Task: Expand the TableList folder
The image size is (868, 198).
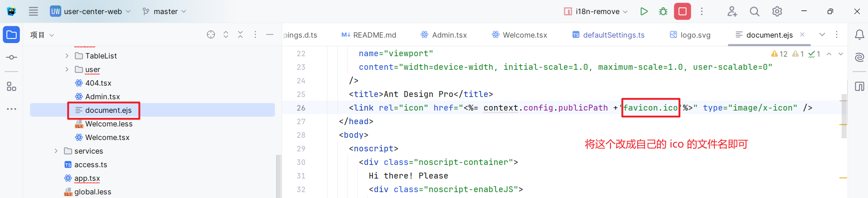Action: coord(67,56)
